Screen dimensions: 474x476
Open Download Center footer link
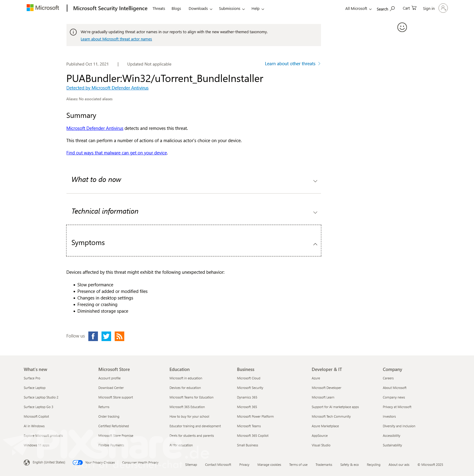(x=111, y=388)
